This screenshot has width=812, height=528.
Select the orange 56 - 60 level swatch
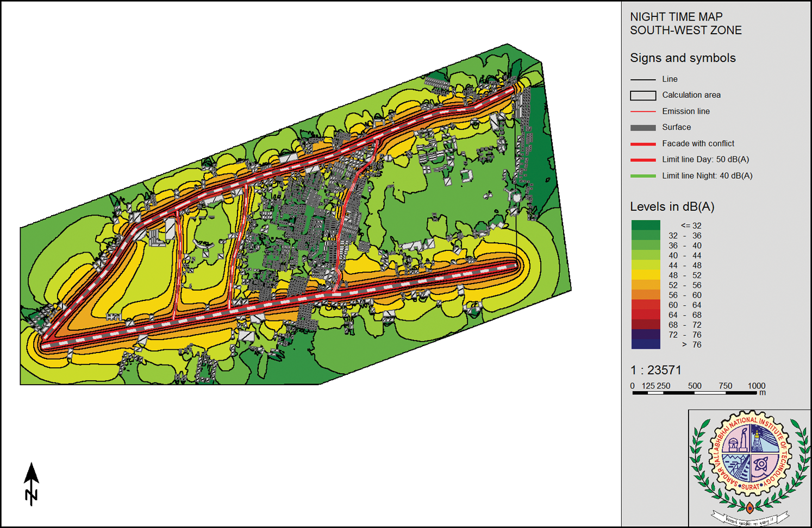[x=646, y=295]
